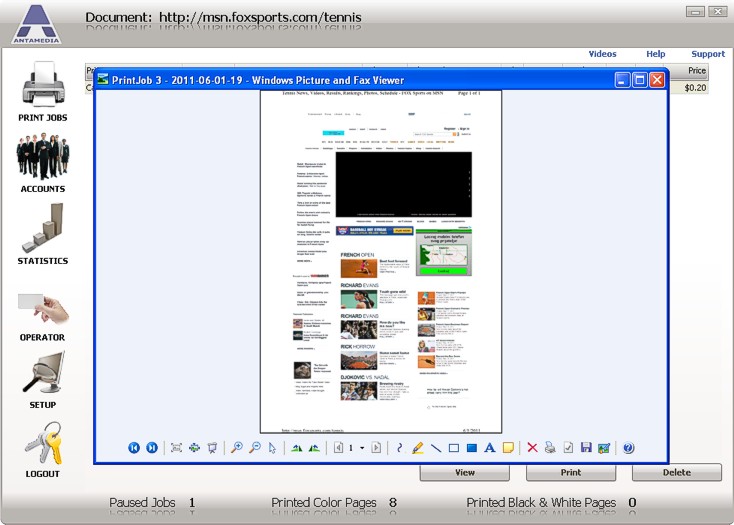
Task: Open the Statistics section
Action: pyautogui.click(x=43, y=234)
